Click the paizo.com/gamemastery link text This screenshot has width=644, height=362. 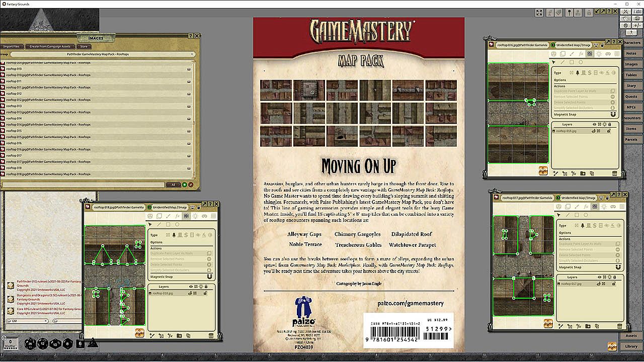click(x=411, y=303)
